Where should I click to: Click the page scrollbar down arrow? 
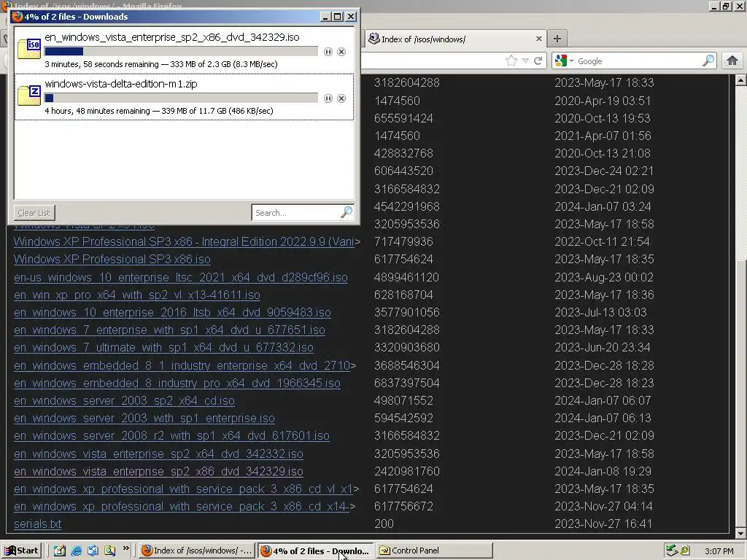click(740, 533)
